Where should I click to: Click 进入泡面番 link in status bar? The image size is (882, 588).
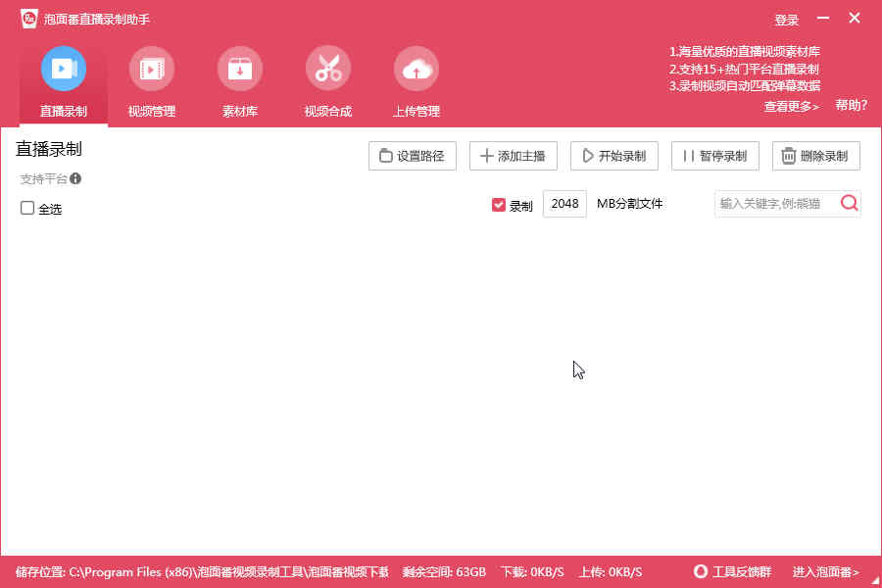pos(826,572)
